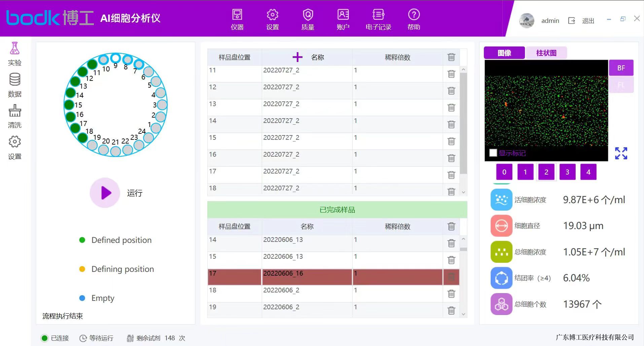Switch to the 图像 image tab
Image resolution: width=644 pixels, height=346 pixels.
pyautogui.click(x=504, y=53)
